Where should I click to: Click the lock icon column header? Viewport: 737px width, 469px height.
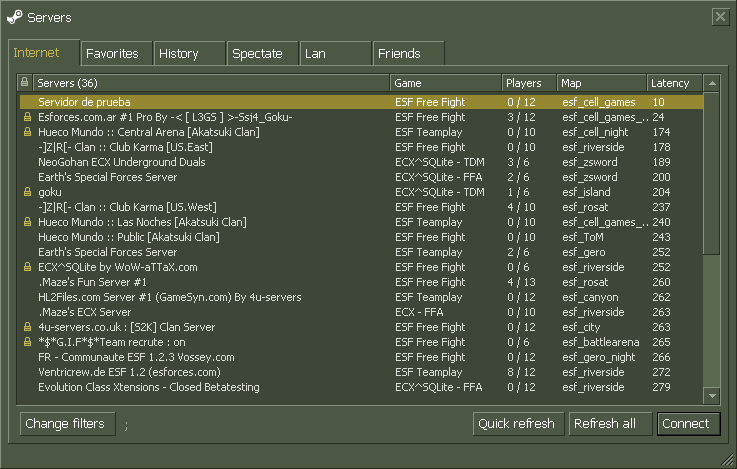(24, 83)
